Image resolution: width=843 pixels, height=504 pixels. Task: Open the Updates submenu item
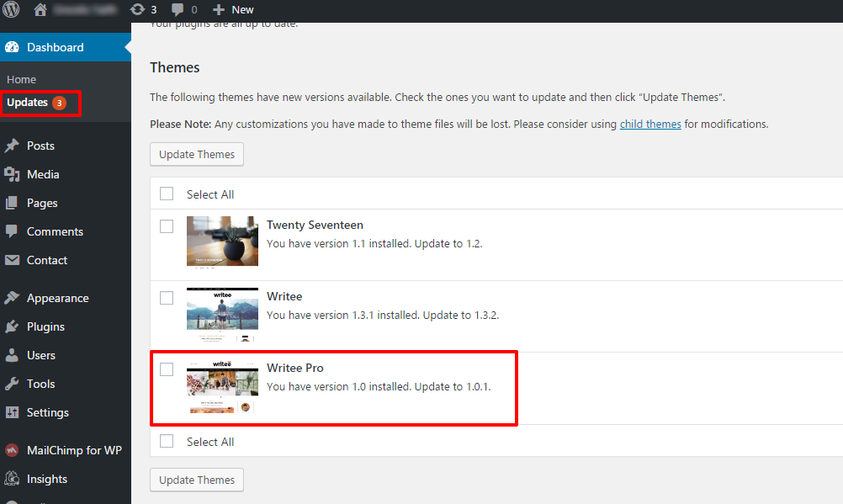point(28,102)
